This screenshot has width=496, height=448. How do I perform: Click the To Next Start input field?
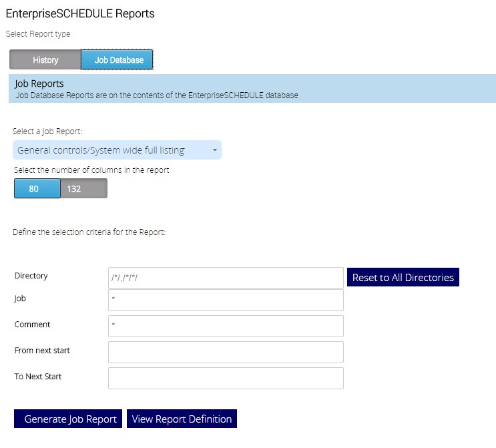pyautogui.click(x=226, y=378)
